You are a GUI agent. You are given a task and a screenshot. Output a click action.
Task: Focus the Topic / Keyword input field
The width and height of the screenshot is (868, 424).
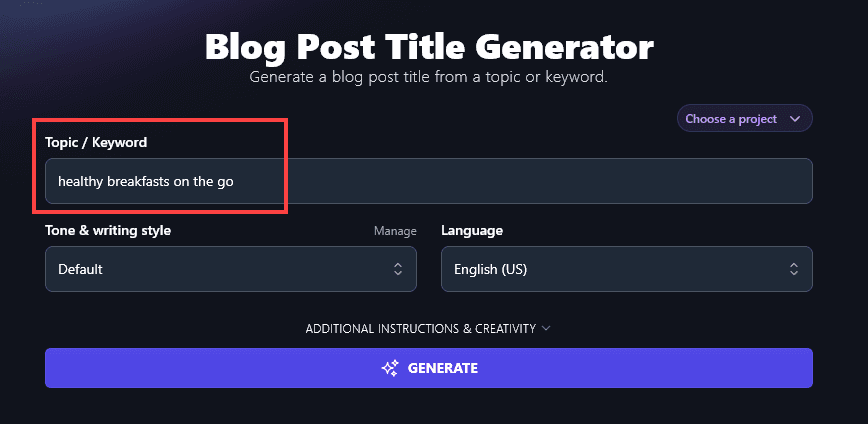click(500, 181)
